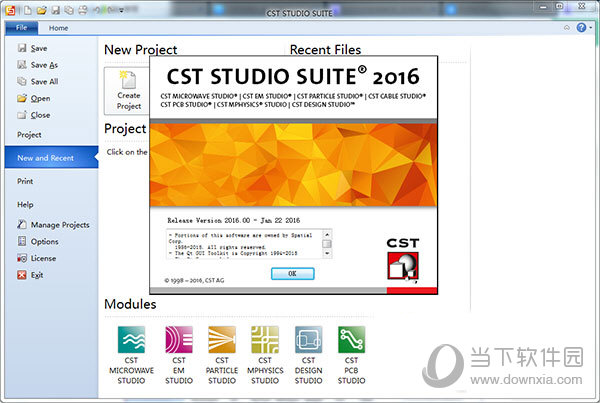Click the Open folder quick access icon
This screenshot has height=403, width=600.
point(41,10)
